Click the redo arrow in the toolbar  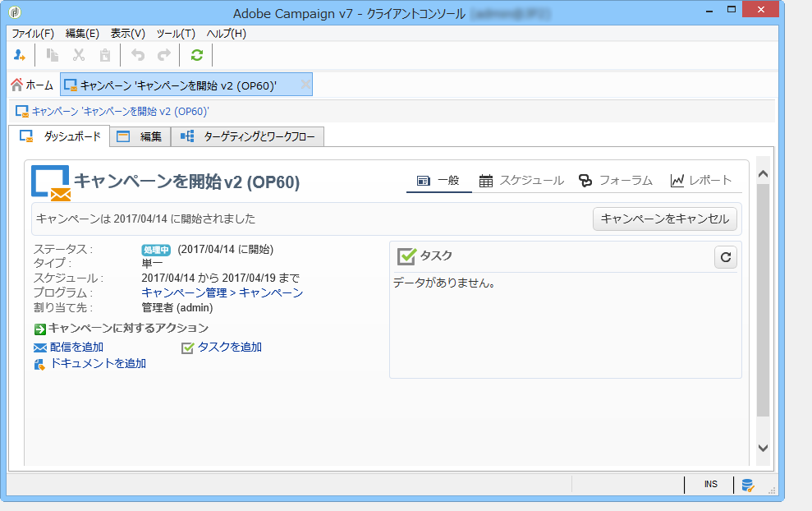point(164,55)
